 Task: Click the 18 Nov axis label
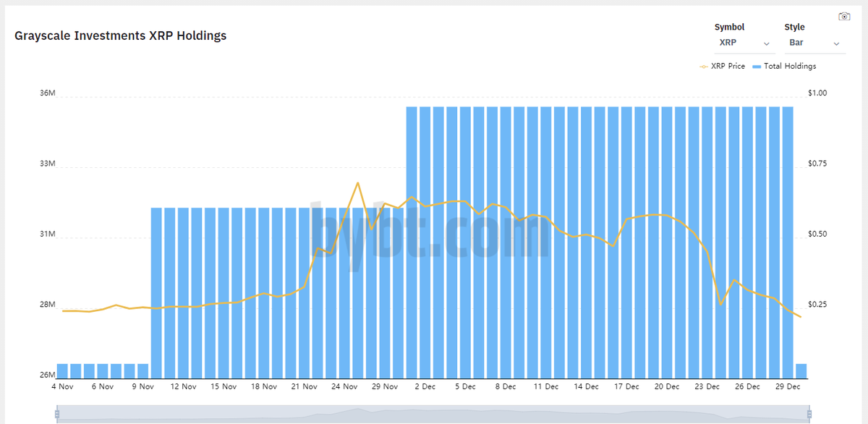(264, 386)
